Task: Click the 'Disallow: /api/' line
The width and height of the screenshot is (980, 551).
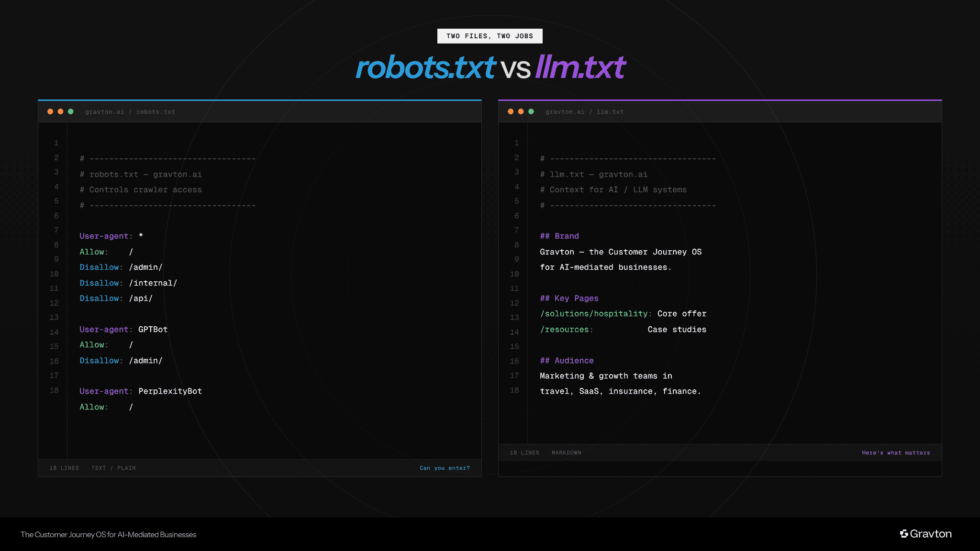Action: [x=116, y=298]
